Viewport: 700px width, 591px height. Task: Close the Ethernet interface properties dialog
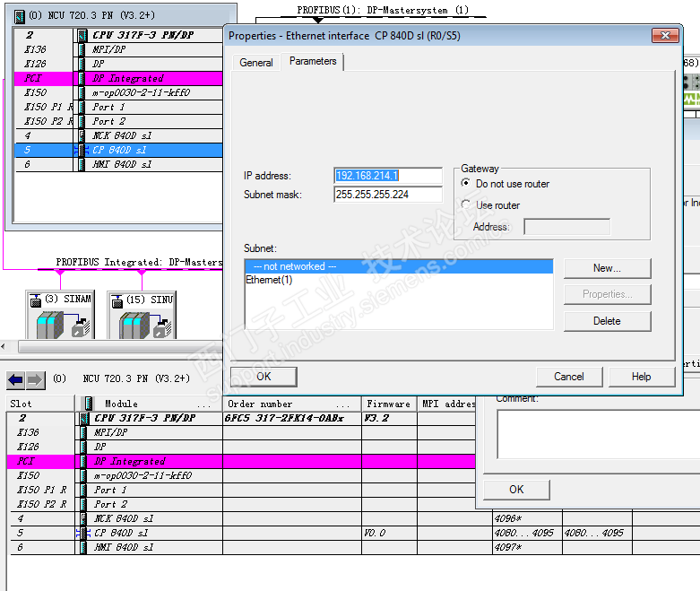tap(665, 35)
